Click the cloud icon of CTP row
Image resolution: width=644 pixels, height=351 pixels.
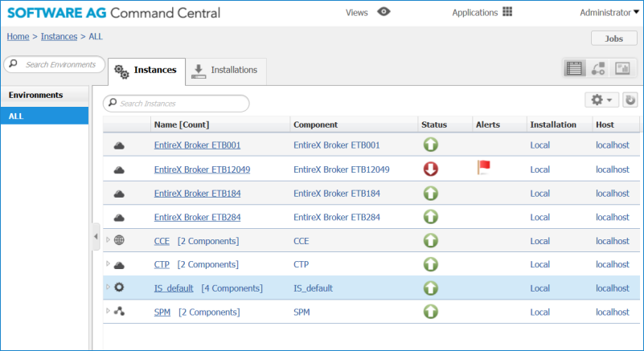point(119,266)
